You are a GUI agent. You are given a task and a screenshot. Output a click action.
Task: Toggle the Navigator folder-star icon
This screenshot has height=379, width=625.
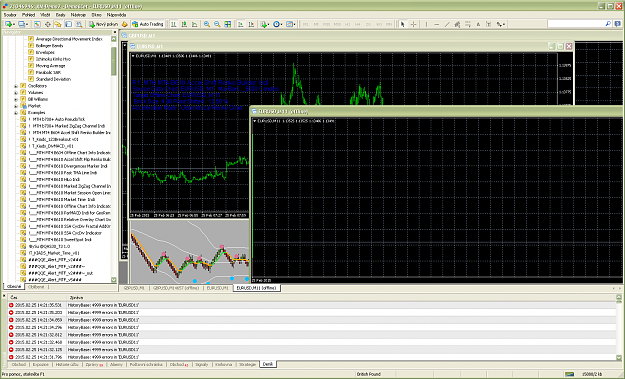coord(58,24)
